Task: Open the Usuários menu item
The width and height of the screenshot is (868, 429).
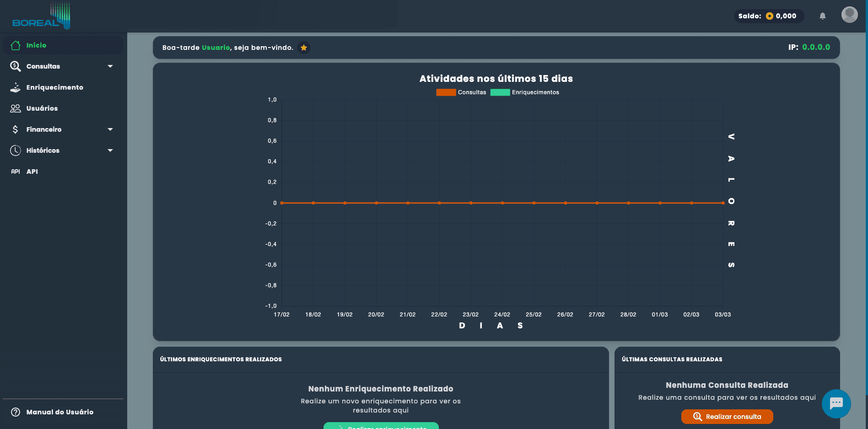Action: pos(42,108)
